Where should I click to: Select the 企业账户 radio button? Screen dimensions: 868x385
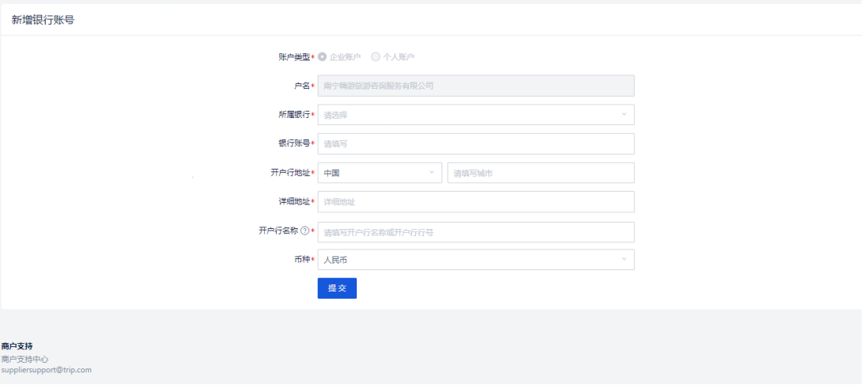(323, 57)
